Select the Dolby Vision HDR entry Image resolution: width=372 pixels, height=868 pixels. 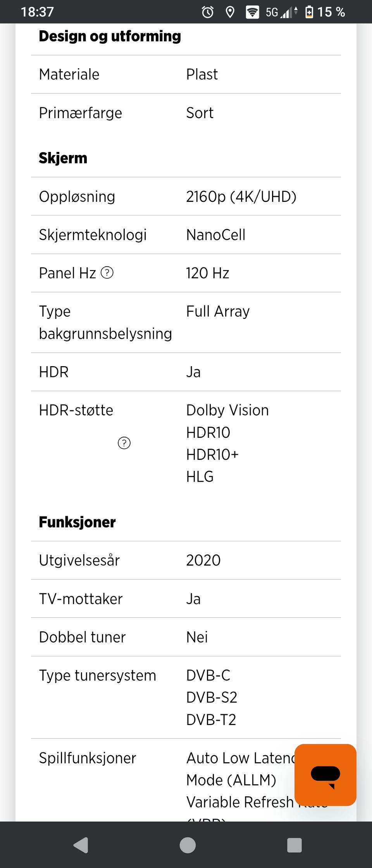227,410
